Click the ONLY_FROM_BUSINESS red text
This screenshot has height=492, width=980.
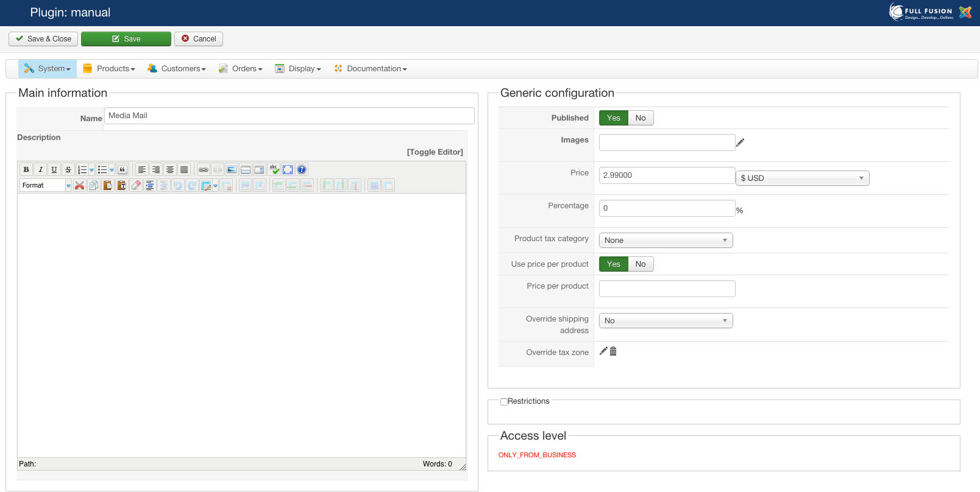click(x=537, y=455)
